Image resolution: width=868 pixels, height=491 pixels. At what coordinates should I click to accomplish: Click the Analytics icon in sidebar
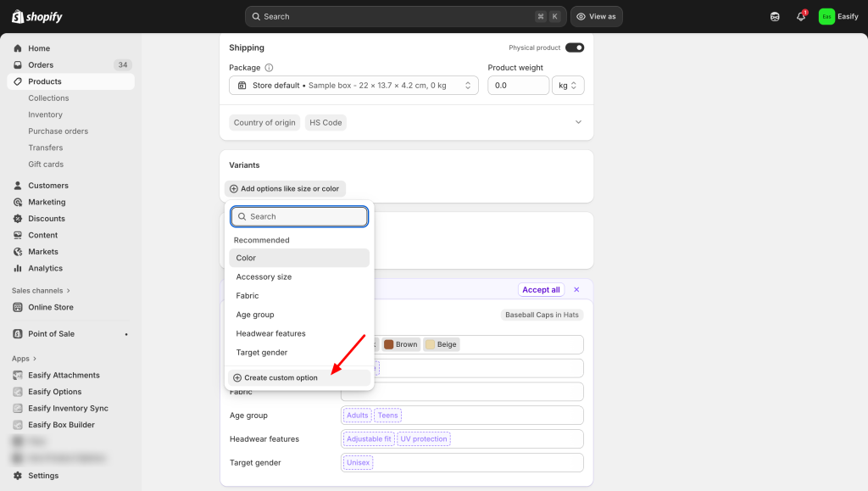[18, 268]
